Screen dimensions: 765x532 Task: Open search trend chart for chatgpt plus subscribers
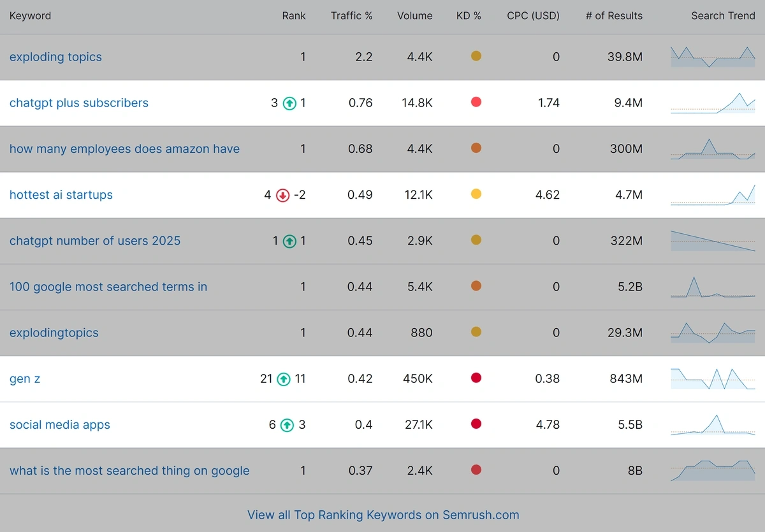(x=713, y=103)
